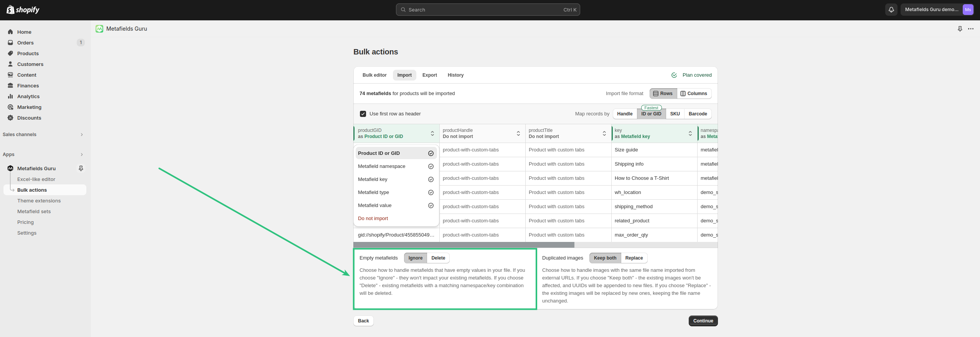
Task: Choose Product ID or GID option
Action: point(396,153)
